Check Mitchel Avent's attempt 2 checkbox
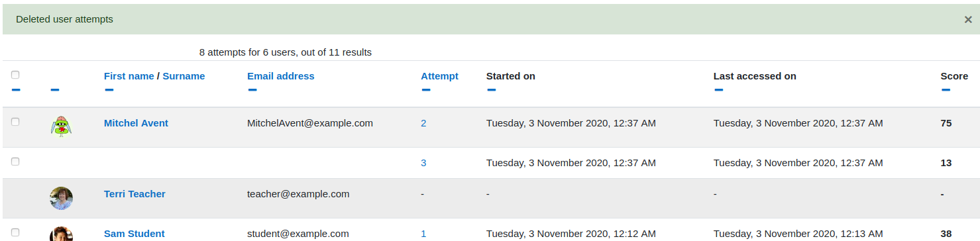Viewport: 980px width, 241px height. click(15, 122)
